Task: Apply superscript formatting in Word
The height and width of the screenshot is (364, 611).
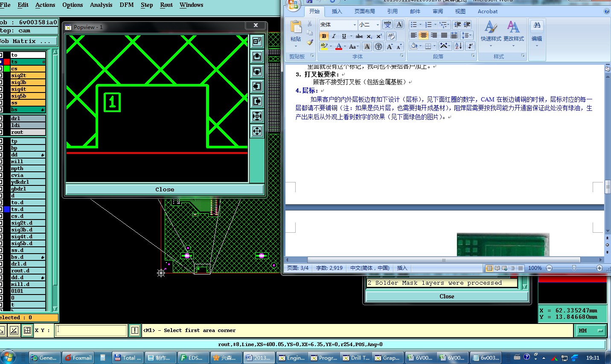Action: [x=379, y=36]
